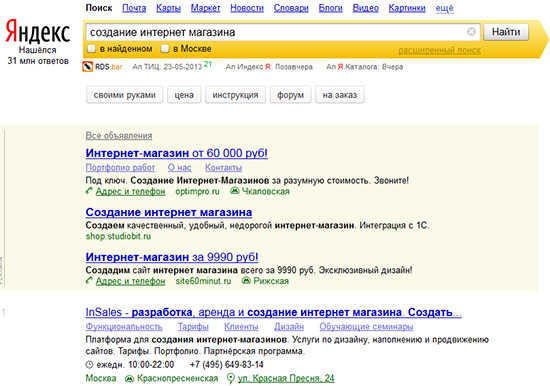Open ad 'Интернет-магазин от 60 000 руб!'
The image size is (550, 386).
coord(176,153)
